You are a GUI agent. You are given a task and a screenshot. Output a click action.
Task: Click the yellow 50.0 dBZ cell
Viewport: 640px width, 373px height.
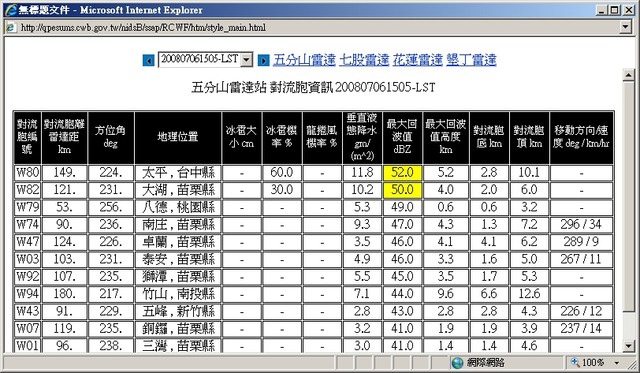tap(402, 190)
